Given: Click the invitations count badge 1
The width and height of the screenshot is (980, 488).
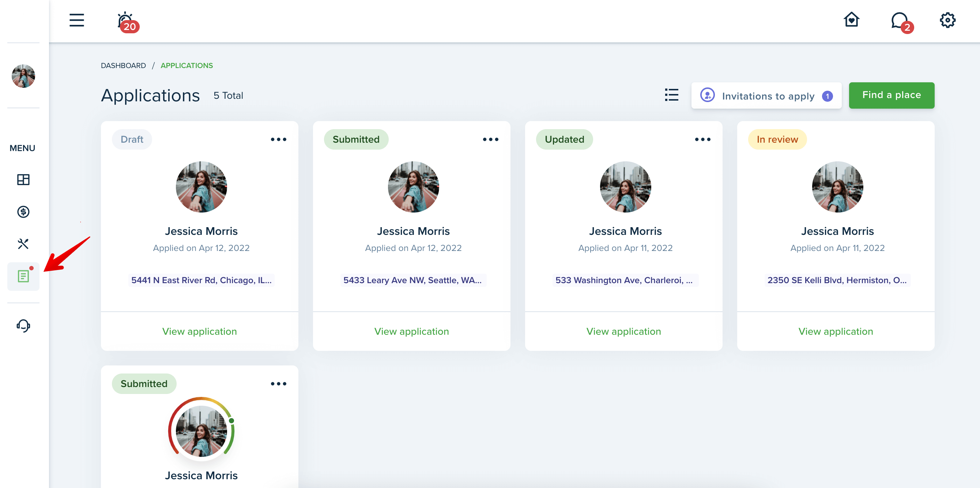Looking at the screenshot, I should coord(827,96).
